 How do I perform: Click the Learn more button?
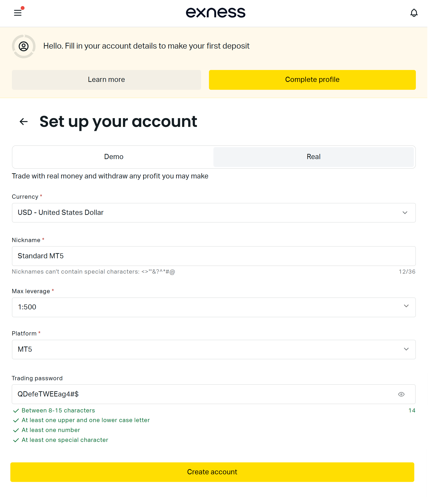tap(107, 80)
